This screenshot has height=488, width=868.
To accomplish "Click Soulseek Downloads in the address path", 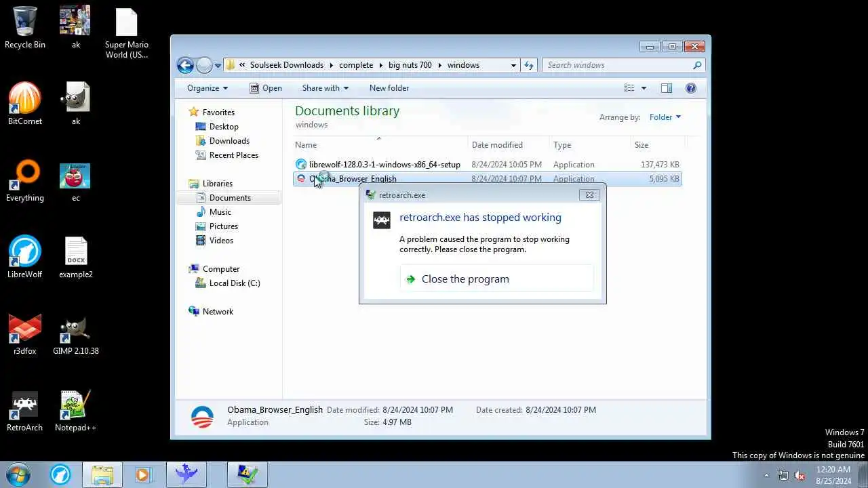I will tap(287, 65).
